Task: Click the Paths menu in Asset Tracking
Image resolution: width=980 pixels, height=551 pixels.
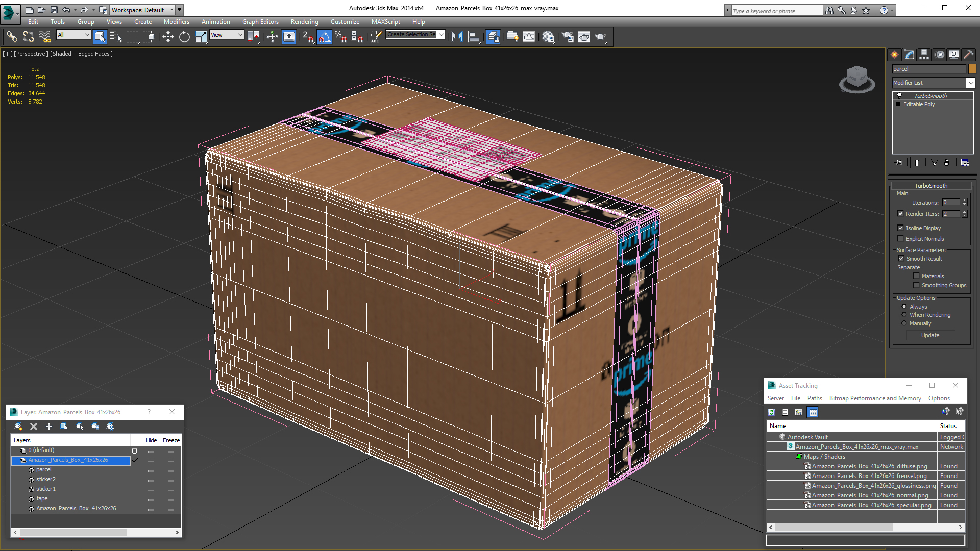Action: pos(815,398)
